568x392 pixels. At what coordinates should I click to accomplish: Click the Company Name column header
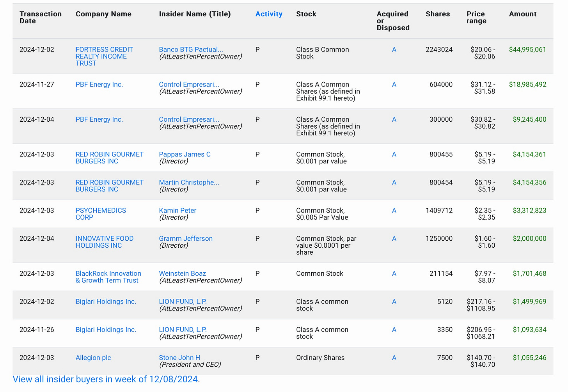(x=103, y=14)
